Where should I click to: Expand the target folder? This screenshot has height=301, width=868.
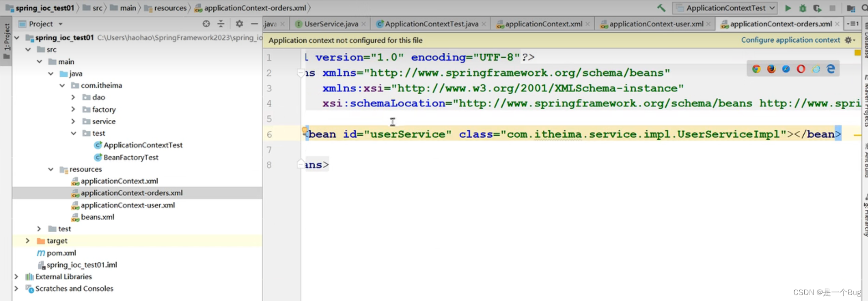coord(28,240)
